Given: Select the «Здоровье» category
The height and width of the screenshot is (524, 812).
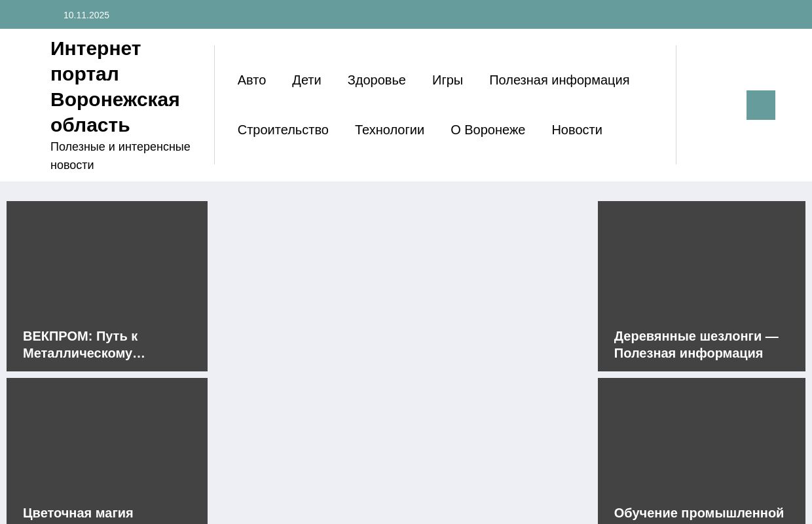Looking at the screenshot, I should tap(377, 80).
